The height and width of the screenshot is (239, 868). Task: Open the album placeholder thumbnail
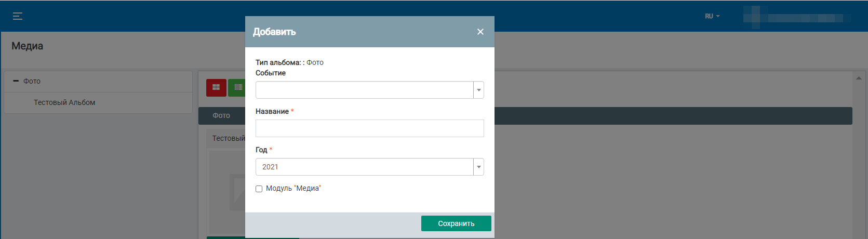coord(236,192)
